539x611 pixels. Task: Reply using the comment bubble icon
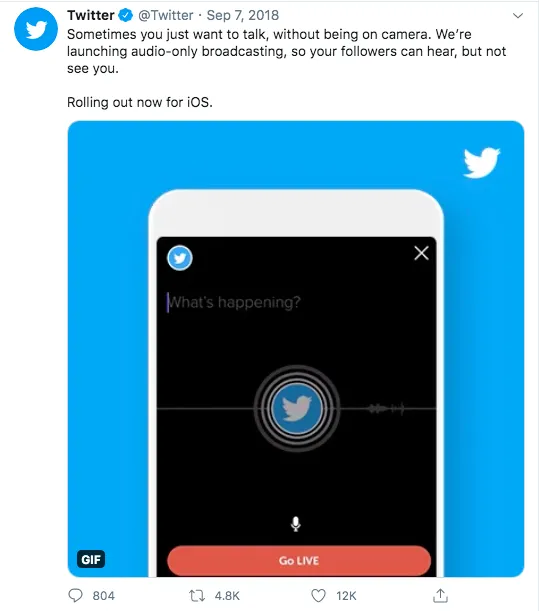75,595
